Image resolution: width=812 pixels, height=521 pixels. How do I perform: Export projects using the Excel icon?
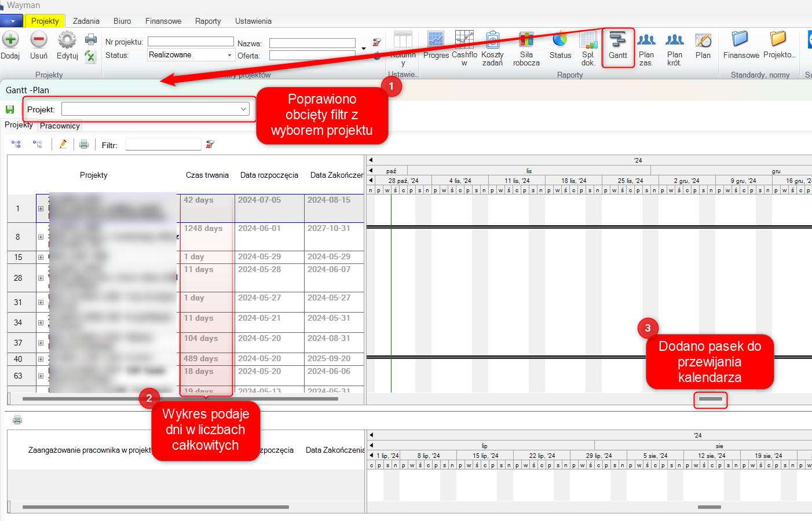coord(90,56)
